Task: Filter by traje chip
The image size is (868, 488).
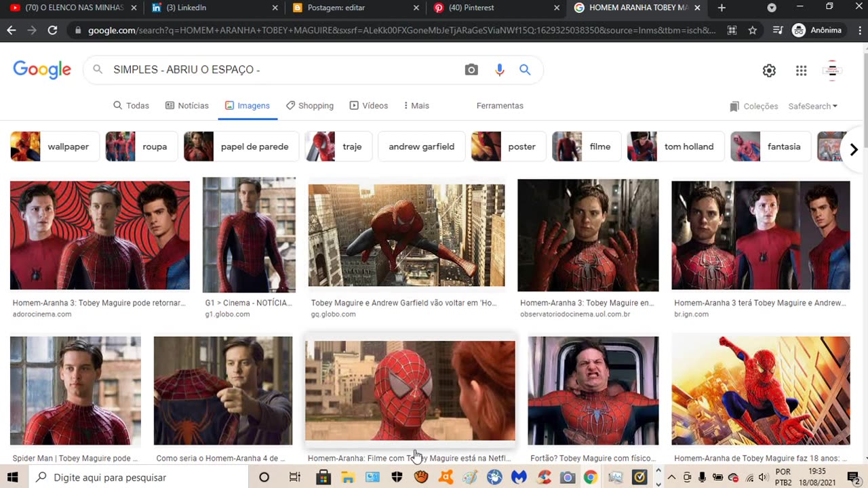Action: click(338, 146)
